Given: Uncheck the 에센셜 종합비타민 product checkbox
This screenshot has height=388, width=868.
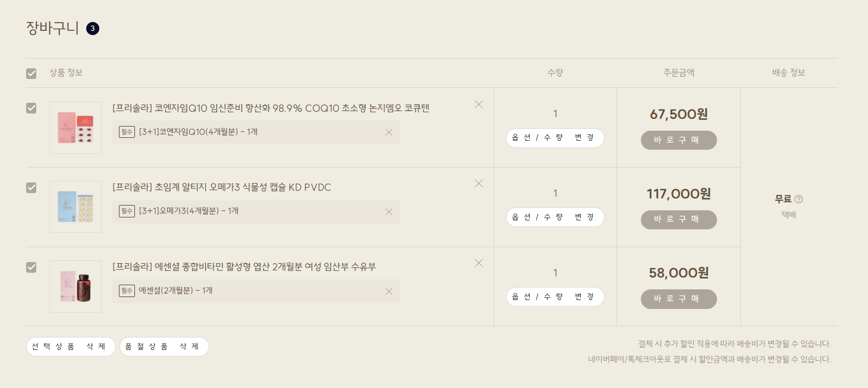Looking at the screenshot, I should pos(32,267).
